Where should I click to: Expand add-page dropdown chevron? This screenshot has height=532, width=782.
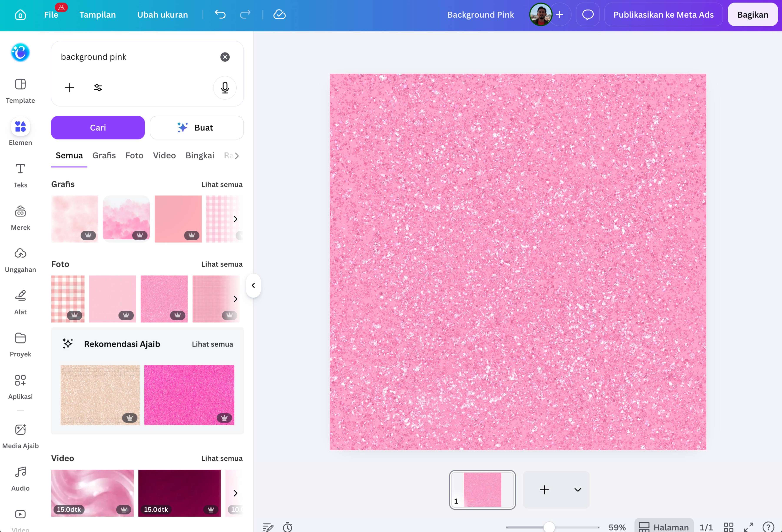577,490
